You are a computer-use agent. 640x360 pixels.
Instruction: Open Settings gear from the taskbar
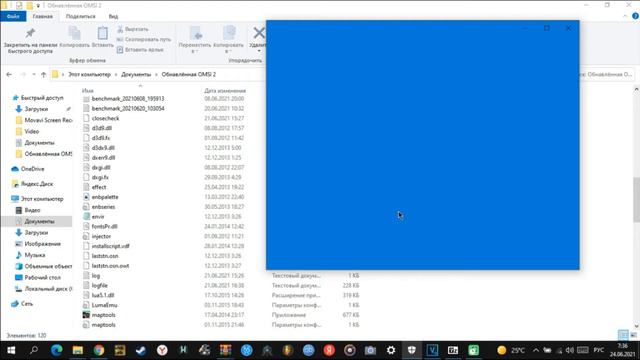(391, 350)
